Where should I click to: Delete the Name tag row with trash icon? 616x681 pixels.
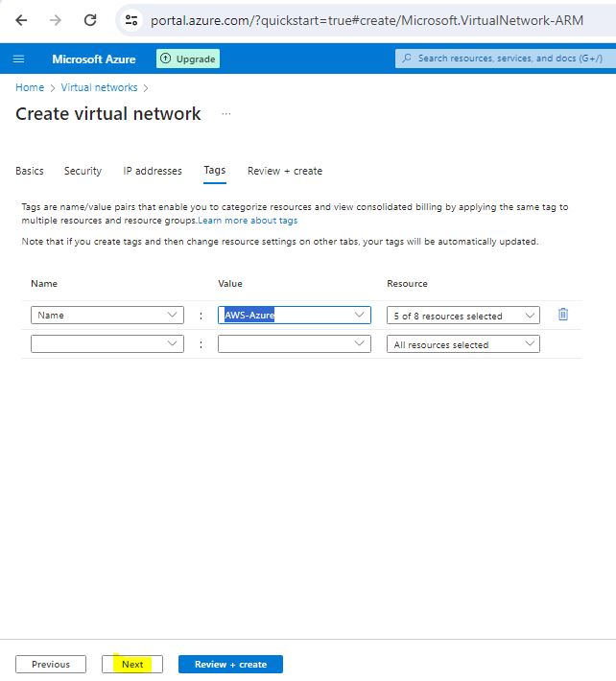click(x=563, y=315)
